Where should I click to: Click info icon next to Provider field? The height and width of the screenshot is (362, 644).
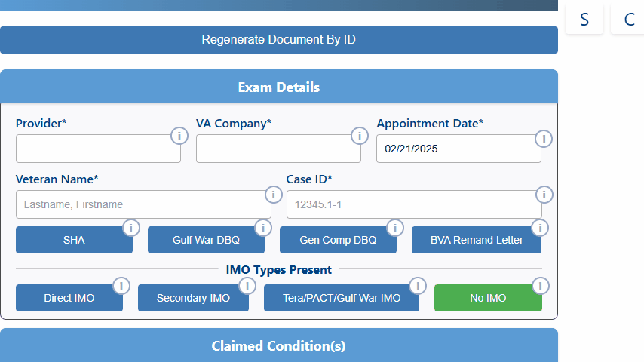click(x=179, y=136)
